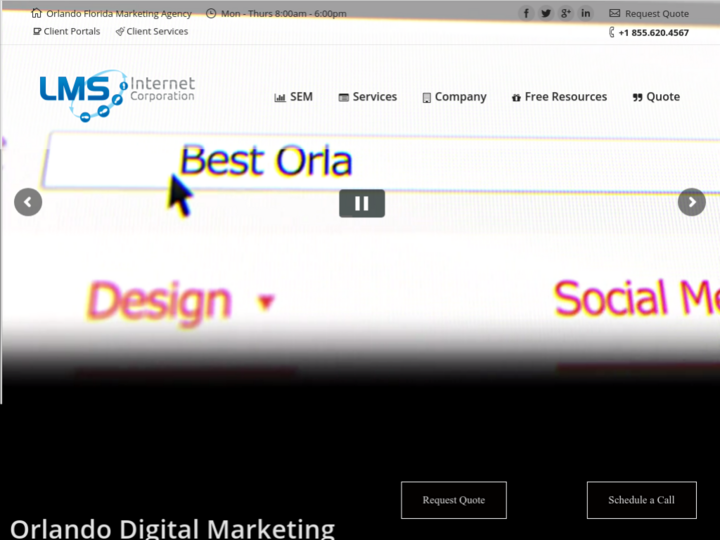This screenshot has width=720, height=540.
Task: Expand the Company menu
Action: pos(454,97)
